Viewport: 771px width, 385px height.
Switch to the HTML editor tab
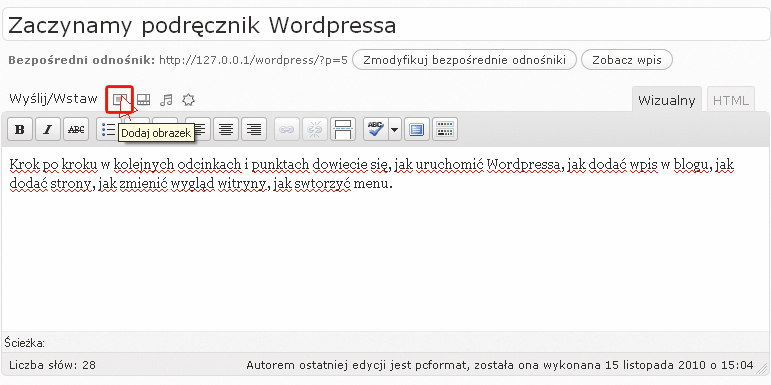click(731, 100)
